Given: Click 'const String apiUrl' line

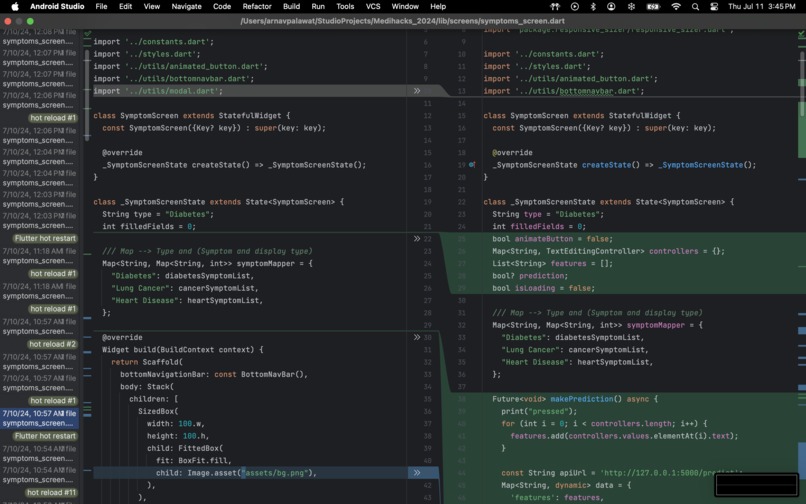Looking at the screenshot, I should pos(622,473).
